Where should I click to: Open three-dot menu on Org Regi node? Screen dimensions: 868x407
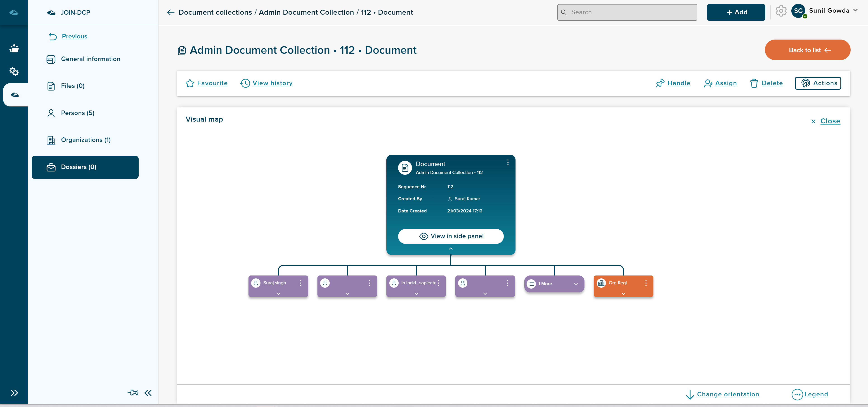(x=646, y=283)
